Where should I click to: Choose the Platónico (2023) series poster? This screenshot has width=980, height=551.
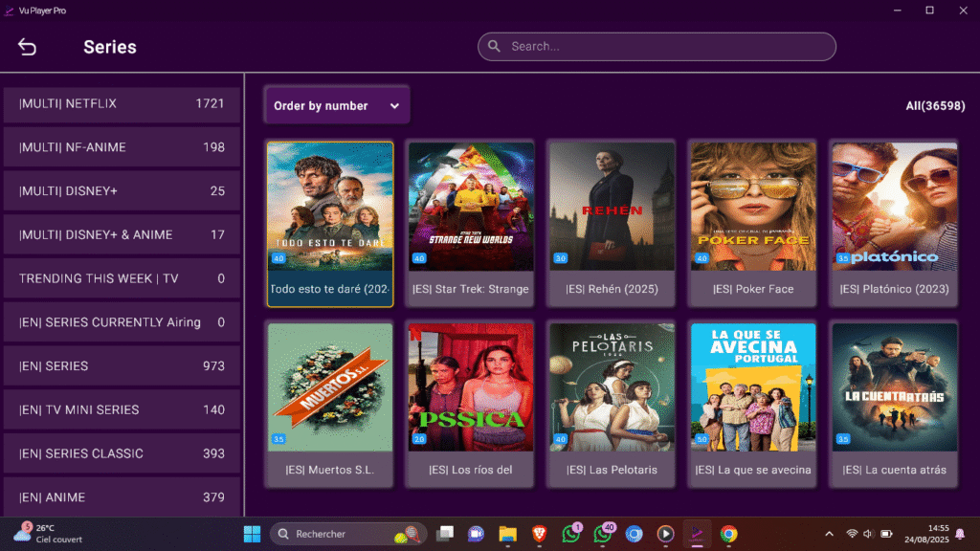895,207
